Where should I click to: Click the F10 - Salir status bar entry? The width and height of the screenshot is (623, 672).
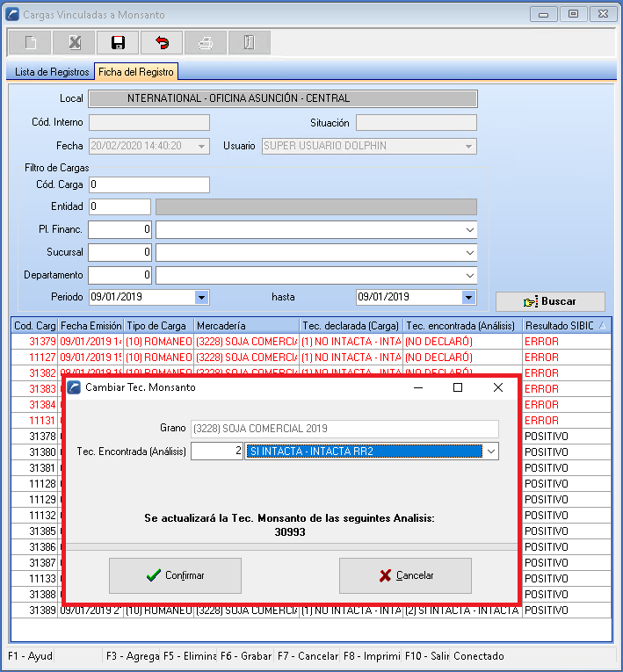(427, 656)
